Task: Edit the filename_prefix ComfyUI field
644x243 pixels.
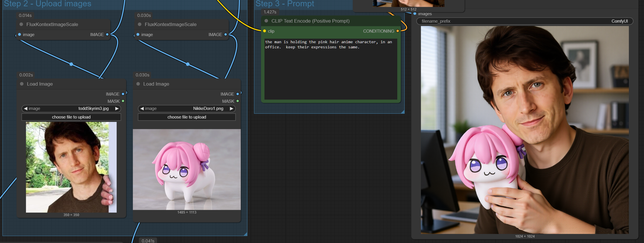Action: pos(525,21)
